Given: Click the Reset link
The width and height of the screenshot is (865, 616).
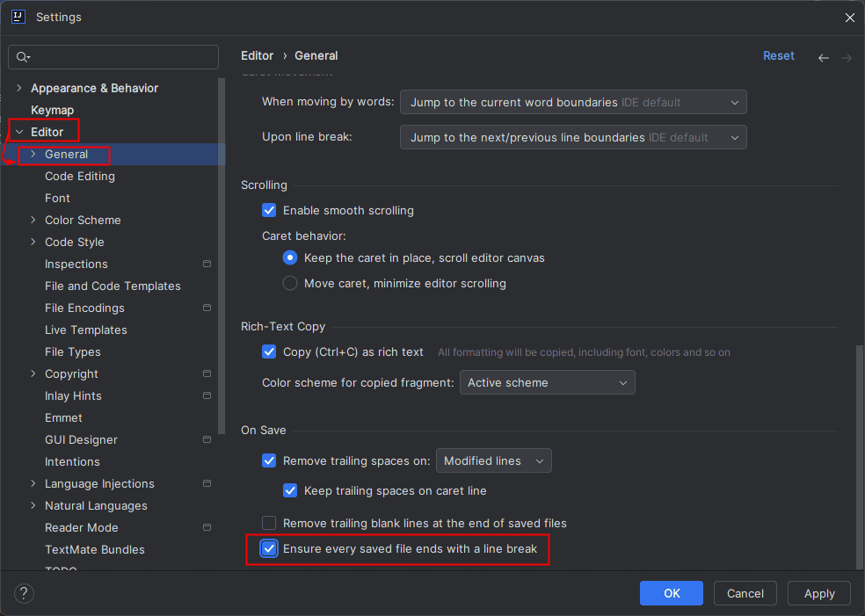Looking at the screenshot, I should click(x=778, y=55).
